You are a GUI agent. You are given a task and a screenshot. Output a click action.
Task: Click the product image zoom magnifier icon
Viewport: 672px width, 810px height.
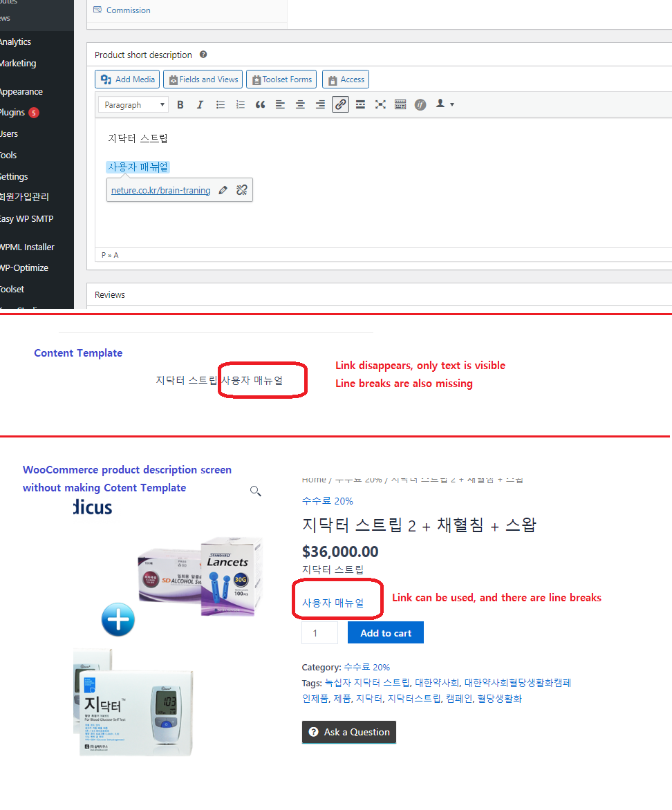tap(255, 491)
